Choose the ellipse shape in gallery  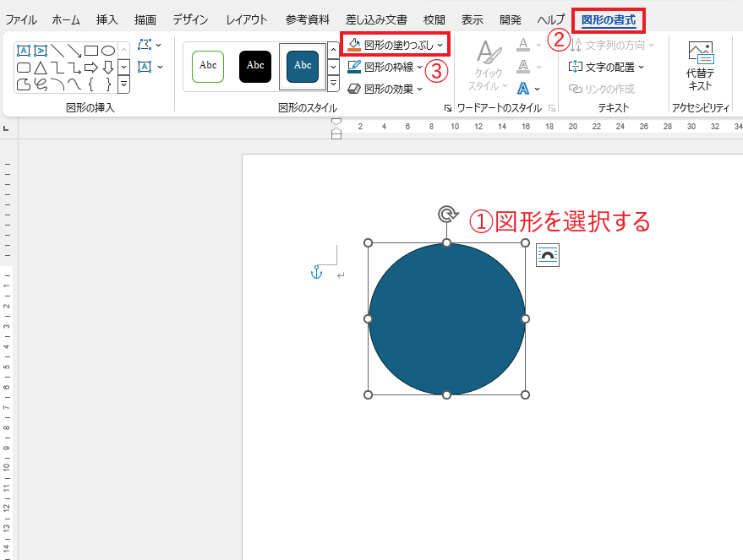[x=108, y=51]
